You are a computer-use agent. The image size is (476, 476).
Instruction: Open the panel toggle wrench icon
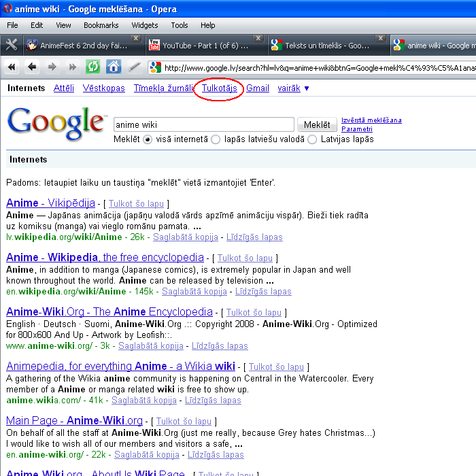12,46
